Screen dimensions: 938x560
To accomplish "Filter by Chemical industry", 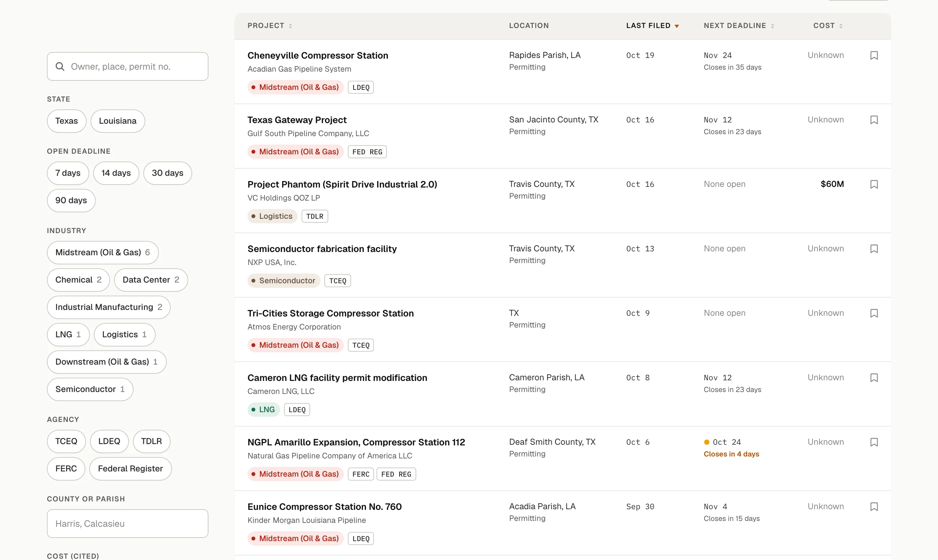I will [x=78, y=280].
